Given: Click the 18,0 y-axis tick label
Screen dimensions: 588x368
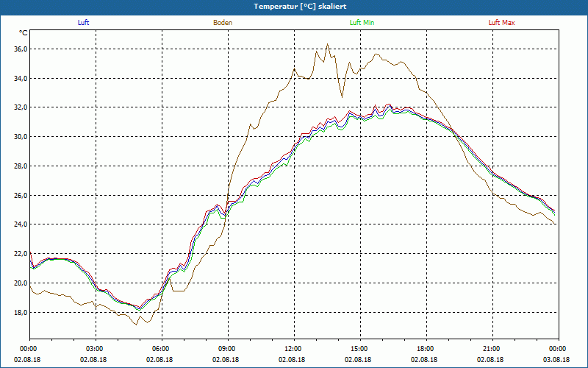Looking at the screenshot, I should pos(20,312).
